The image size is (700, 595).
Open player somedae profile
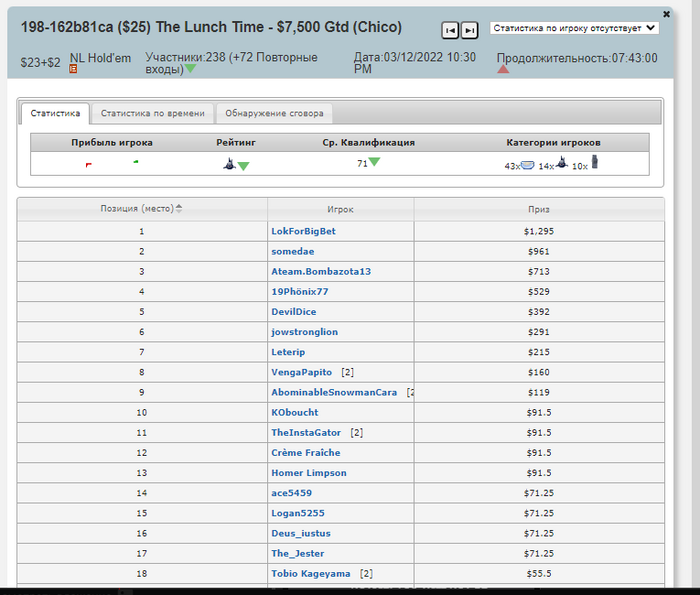point(293,251)
